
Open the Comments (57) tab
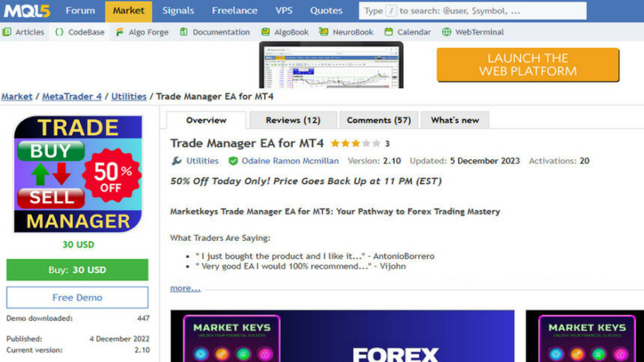click(378, 120)
